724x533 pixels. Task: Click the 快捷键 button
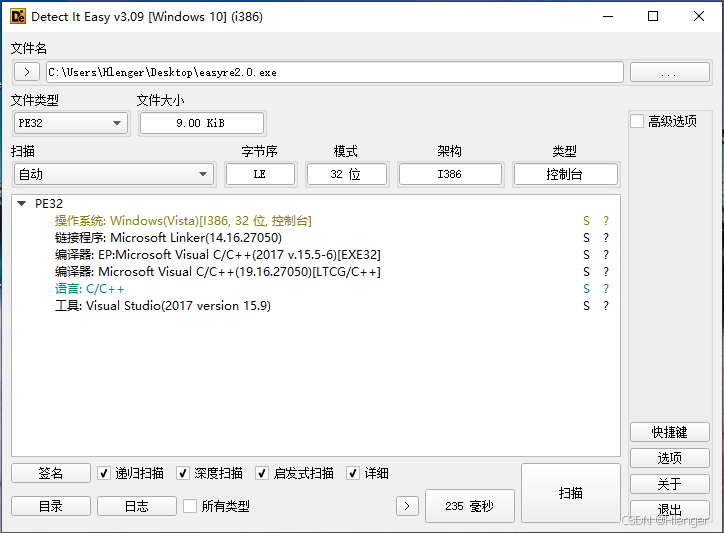tap(670, 432)
